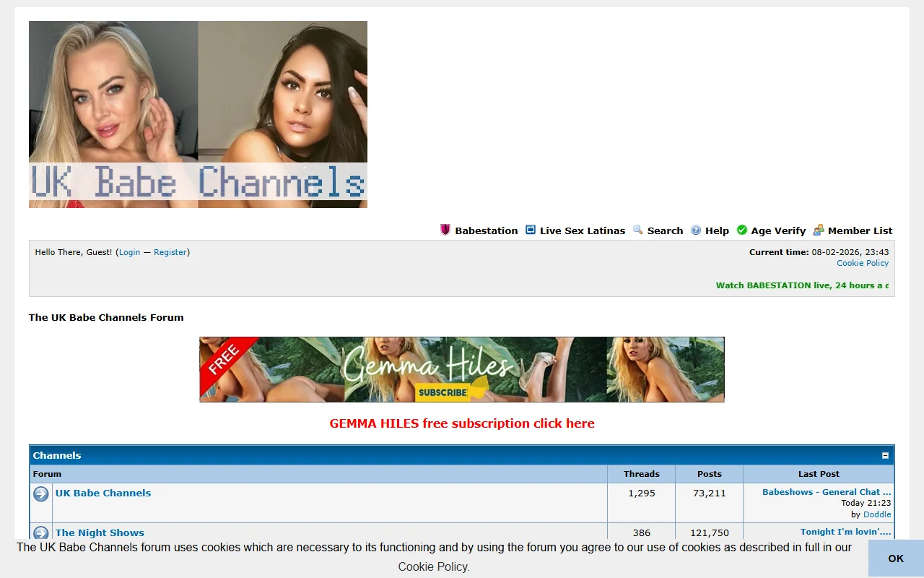Viewport: 924px width, 578px height.
Task: Claim the GEMMA HILES free subscription
Action: (461, 423)
